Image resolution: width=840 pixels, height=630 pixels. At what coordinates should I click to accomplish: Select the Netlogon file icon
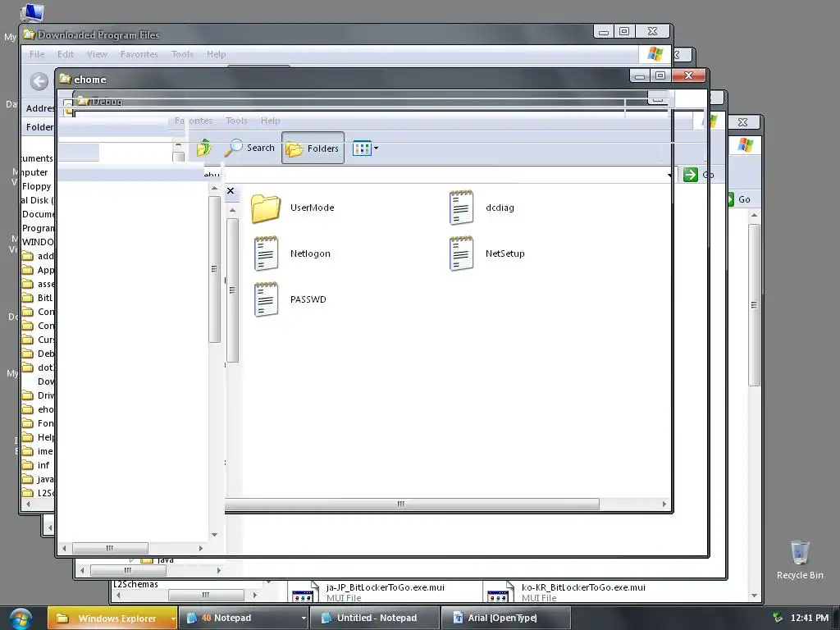[267, 253]
